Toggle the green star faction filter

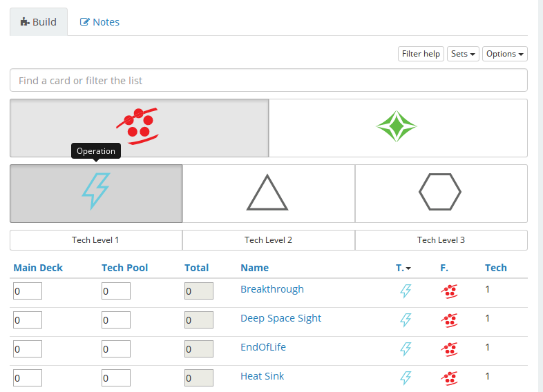398,128
